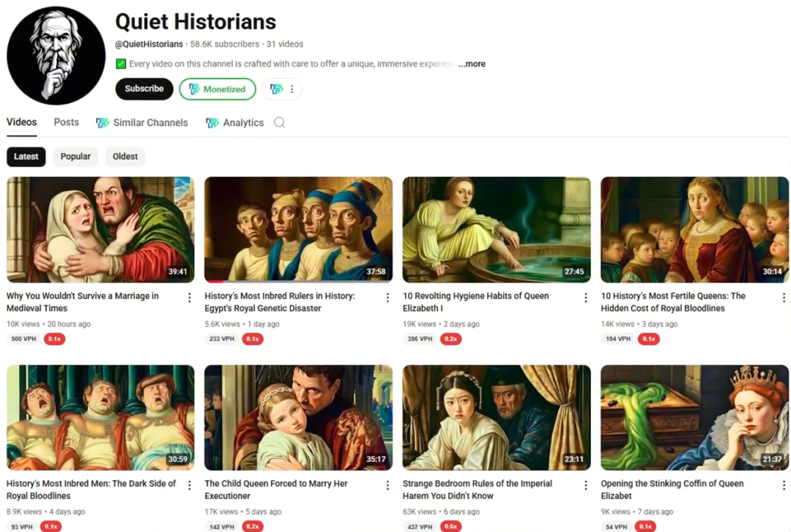Click the green Monetized button
The image size is (791, 532).
pyautogui.click(x=218, y=89)
